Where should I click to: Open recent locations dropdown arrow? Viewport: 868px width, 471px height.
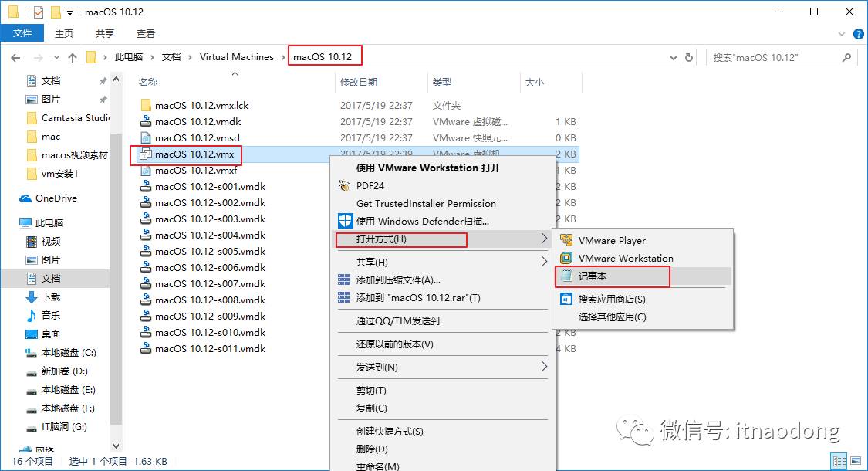[x=56, y=58]
